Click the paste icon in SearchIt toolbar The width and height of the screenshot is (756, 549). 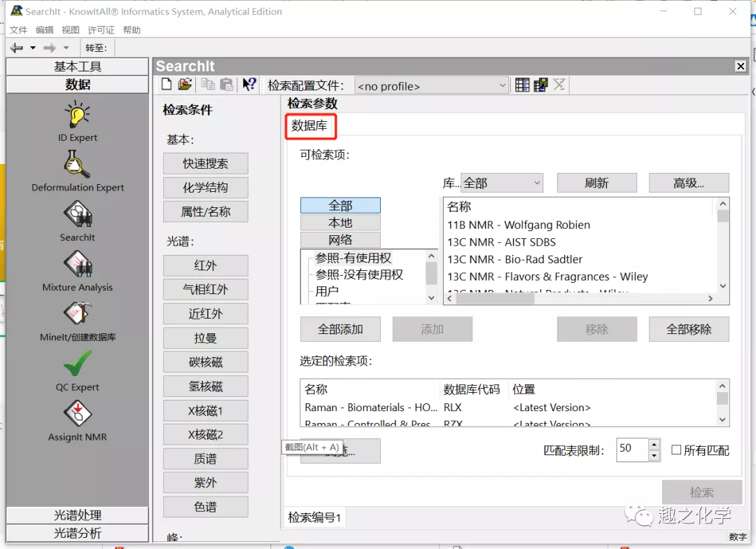226,85
